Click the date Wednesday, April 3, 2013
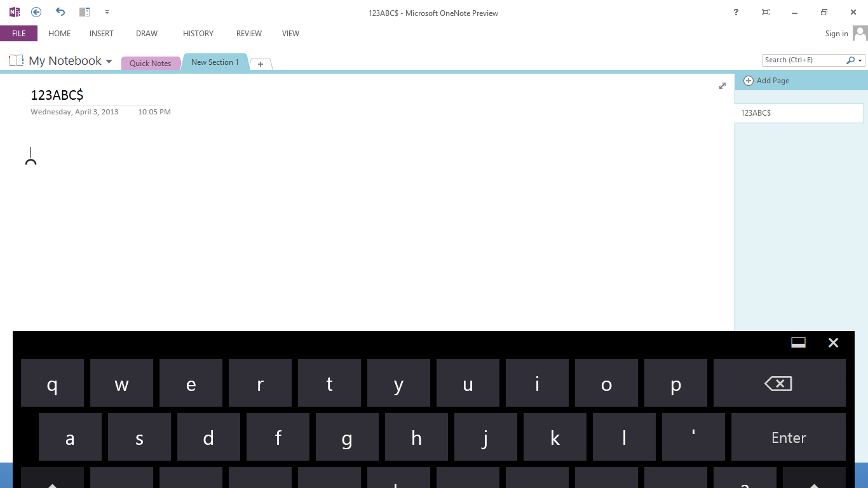 click(74, 112)
